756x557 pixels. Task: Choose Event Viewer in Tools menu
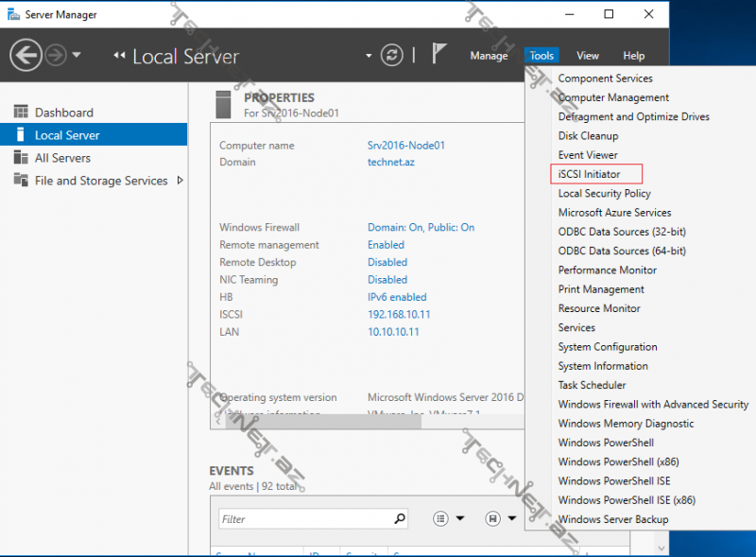(588, 155)
